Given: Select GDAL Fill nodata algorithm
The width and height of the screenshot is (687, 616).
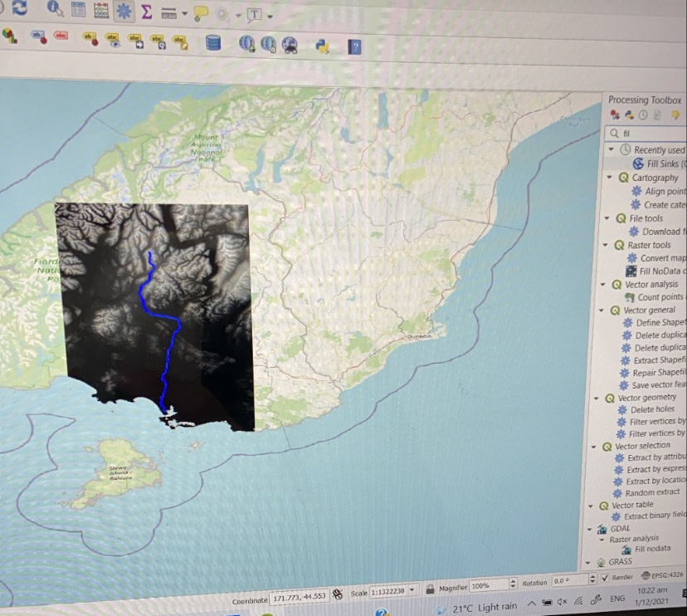Looking at the screenshot, I should [x=646, y=549].
